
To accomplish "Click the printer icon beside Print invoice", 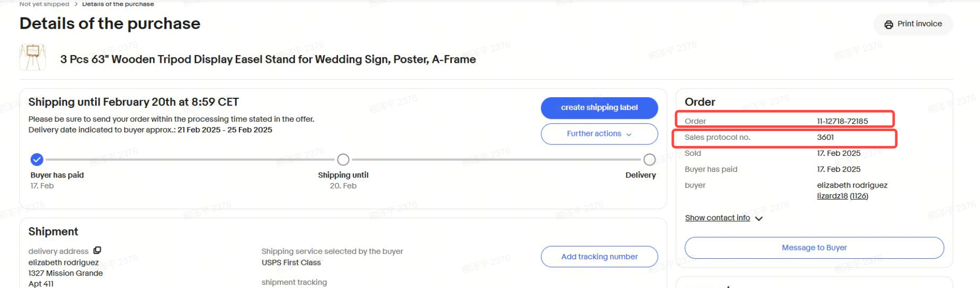I will click(x=889, y=24).
